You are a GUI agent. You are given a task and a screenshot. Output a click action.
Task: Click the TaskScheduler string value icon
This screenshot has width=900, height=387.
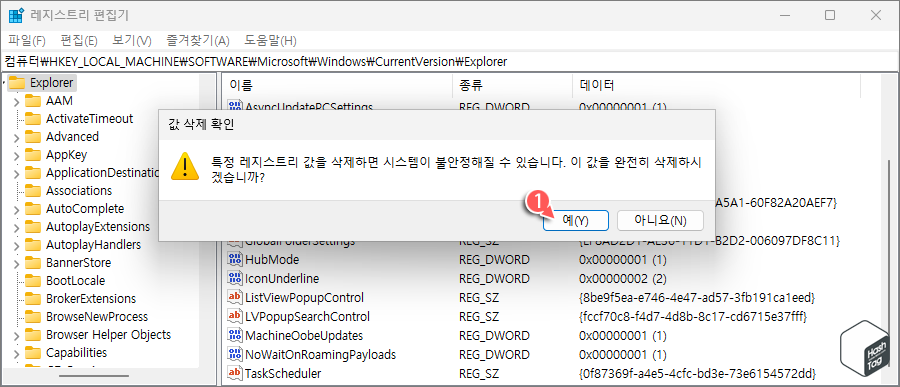(235, 373)
